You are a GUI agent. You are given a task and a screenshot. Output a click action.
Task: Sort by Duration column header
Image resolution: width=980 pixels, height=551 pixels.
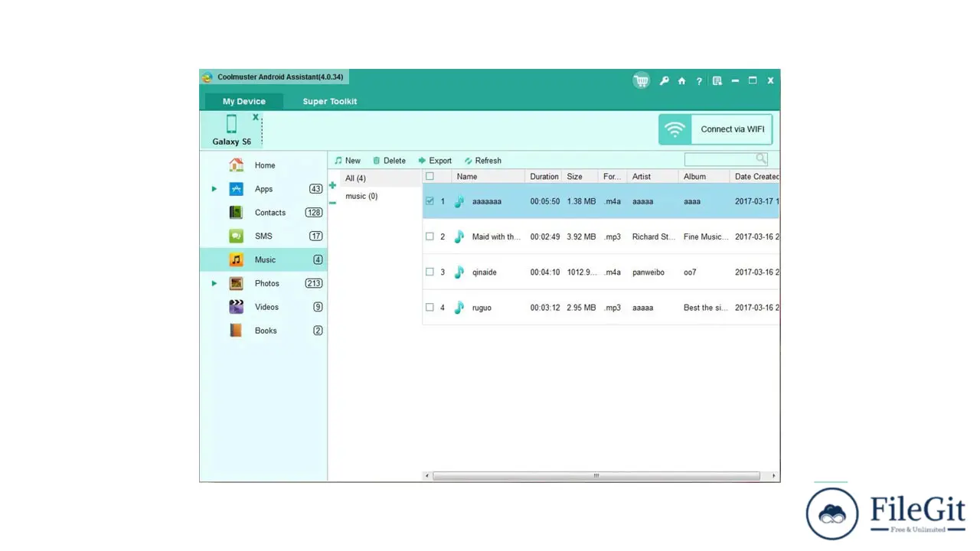544,177
